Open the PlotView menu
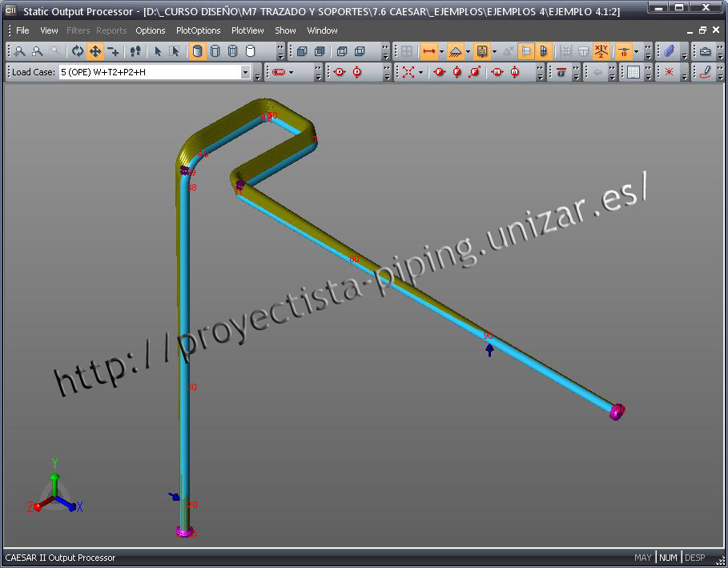Image resolution: width=728 pixels, height=568 pixels. tap(247, 30)
